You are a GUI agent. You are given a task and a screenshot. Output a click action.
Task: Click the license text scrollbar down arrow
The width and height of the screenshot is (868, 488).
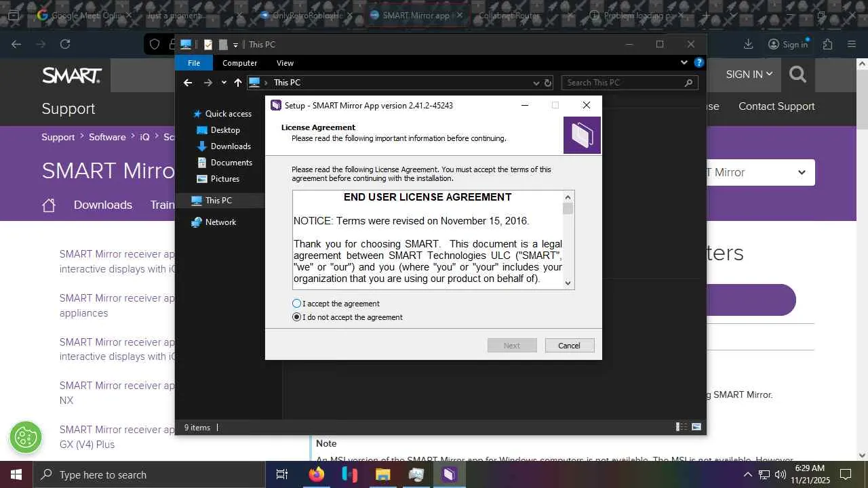tap(568, 283)
